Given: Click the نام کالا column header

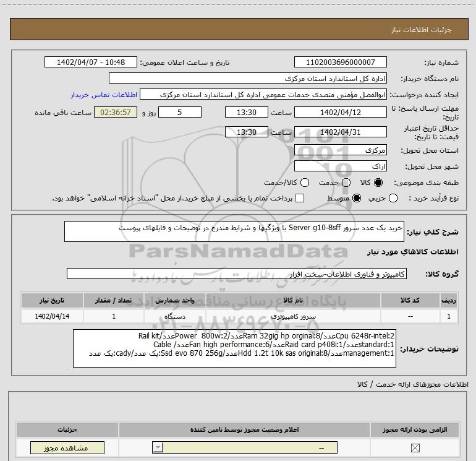Looking at the screenshot, I should 293,300.
